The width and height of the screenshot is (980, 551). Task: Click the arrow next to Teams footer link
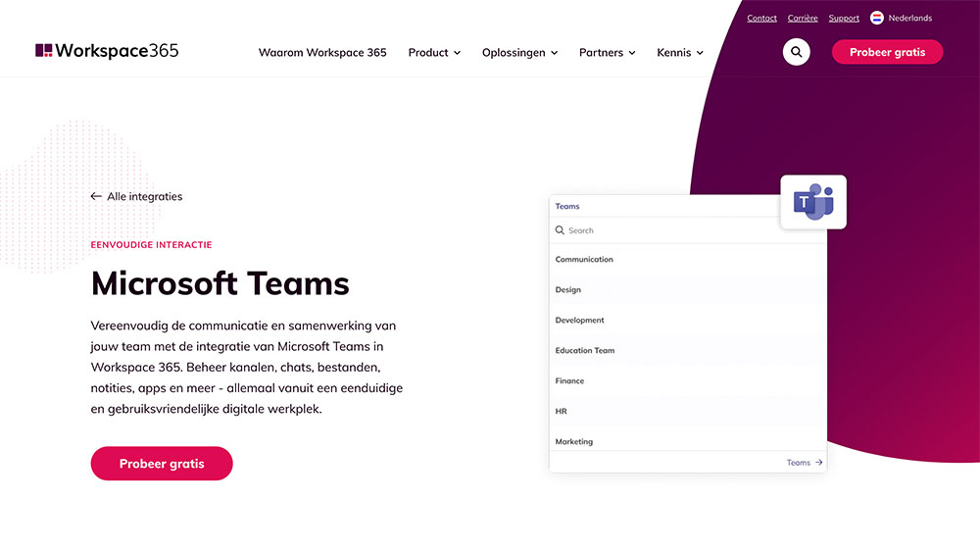click(x=818, y=462)
